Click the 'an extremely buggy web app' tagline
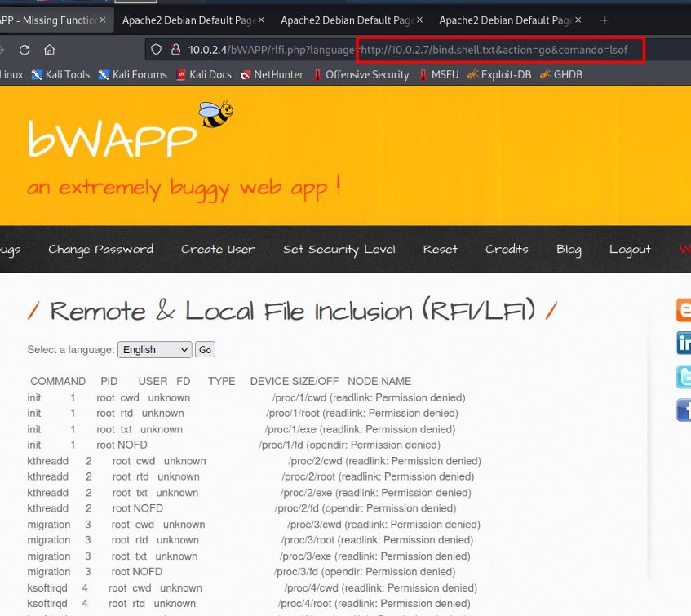This screenshot has width=691, height=616. tap(184, 188)
